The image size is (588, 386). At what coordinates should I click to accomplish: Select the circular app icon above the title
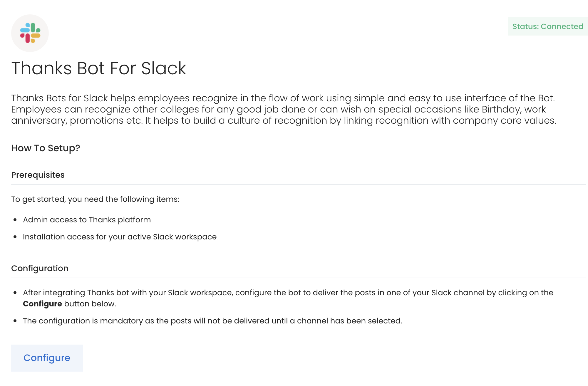pyautogui.click(x=30, y=33)
